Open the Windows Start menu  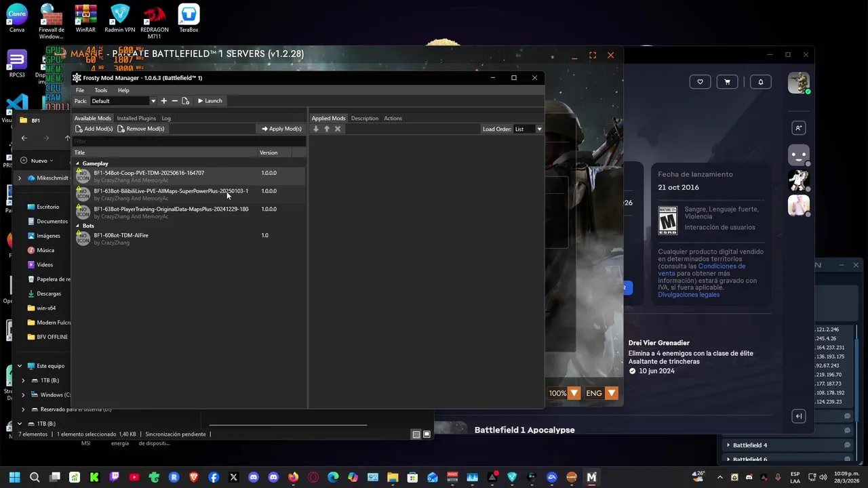pos(15,477)
